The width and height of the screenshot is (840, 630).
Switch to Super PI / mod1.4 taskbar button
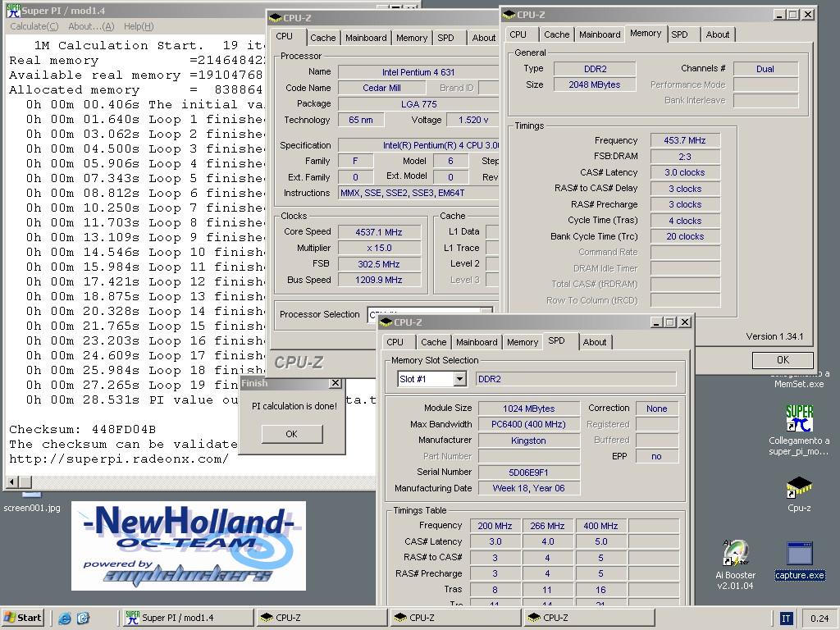(x=186, y=618)
